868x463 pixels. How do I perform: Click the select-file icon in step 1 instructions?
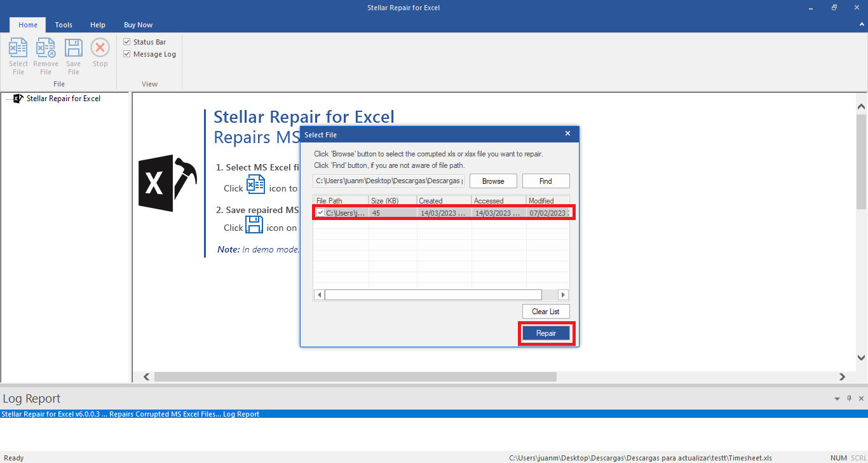pyautogui.click(x=255, y=184)
